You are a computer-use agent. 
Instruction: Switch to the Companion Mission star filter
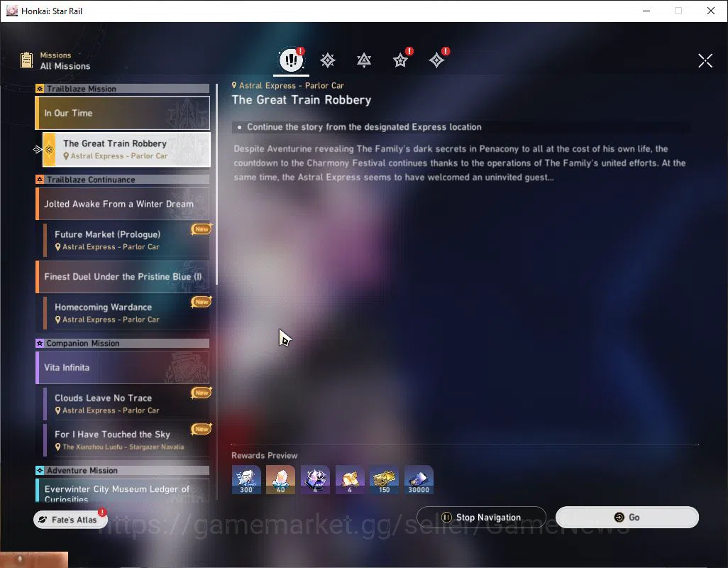click(x=400, y=60)
